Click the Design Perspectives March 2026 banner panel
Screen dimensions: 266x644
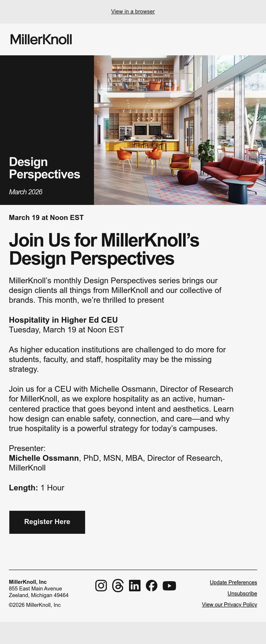47,130
